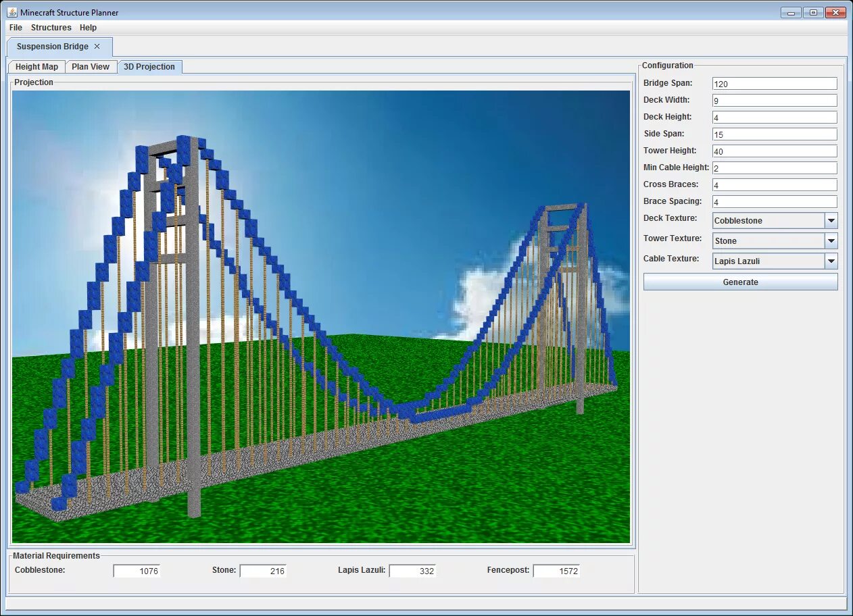Expand the Tower Texture dropdown arrow
The width and height of the screenshot is (853, 616).
coord(831,241)
